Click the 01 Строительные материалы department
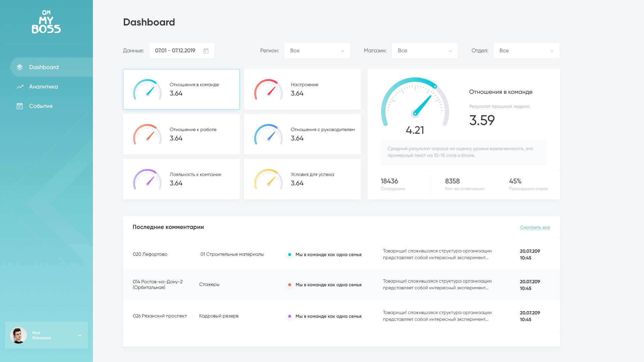Viewport: 644px width, 362px height. click(232, 254)
